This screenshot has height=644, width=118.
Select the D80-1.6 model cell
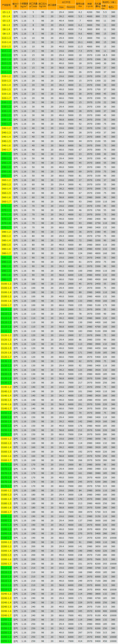click(x=6, y=249)
